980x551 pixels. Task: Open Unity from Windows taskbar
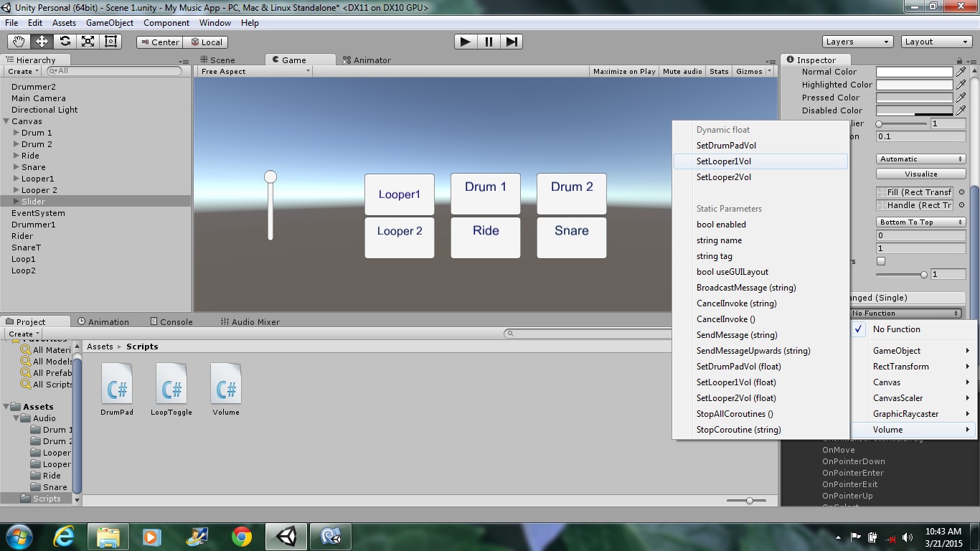286,536
